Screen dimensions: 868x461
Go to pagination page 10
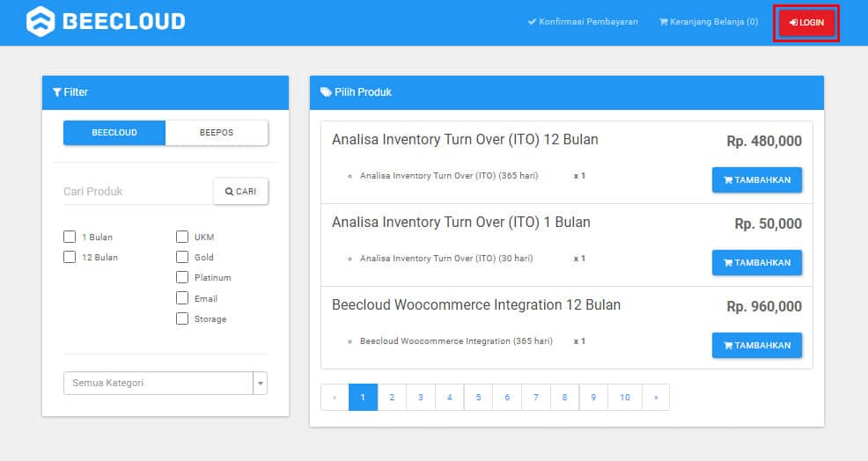(x=625, y=398)
